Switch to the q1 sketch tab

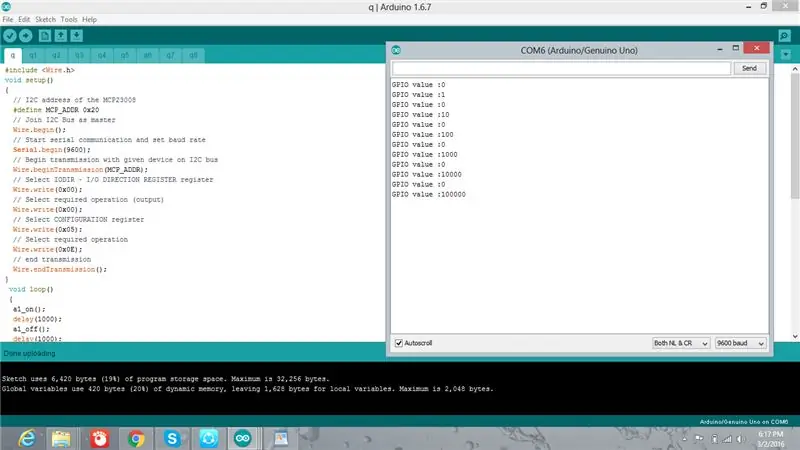tap(33, 55)
